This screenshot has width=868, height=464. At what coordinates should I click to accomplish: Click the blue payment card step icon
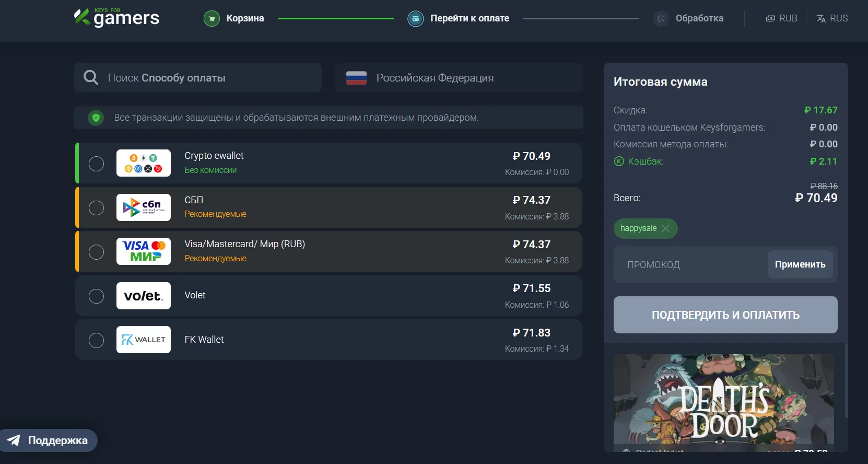click(x=415, y=19)
